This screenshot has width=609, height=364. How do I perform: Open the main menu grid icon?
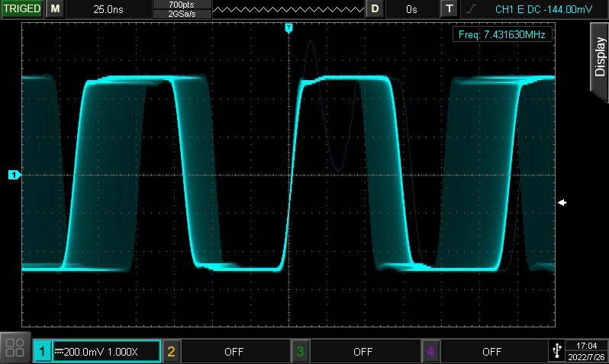[14, 349]
